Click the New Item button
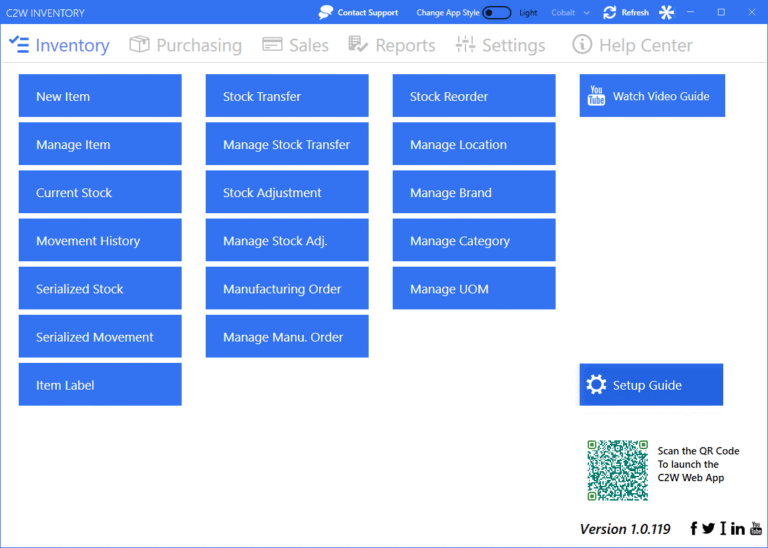 [x=100, y=96]
